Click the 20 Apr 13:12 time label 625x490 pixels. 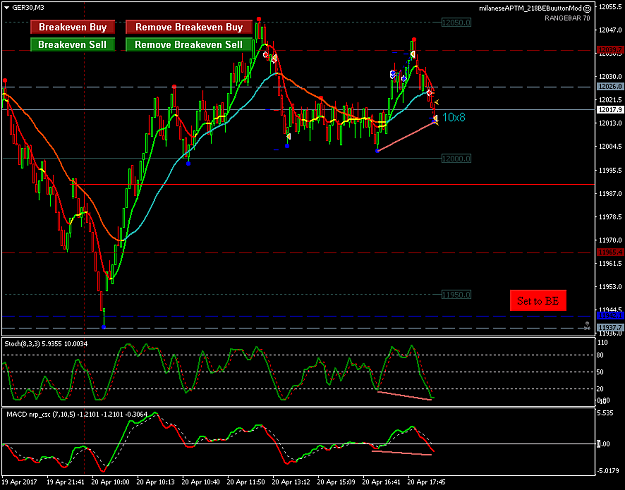(x=291, y=482)
